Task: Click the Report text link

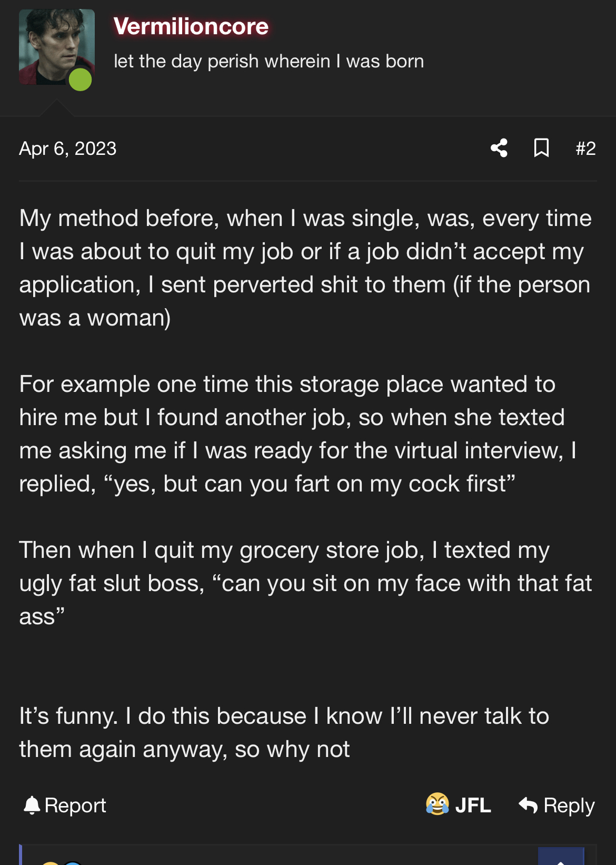Action: tap(75, 805)
